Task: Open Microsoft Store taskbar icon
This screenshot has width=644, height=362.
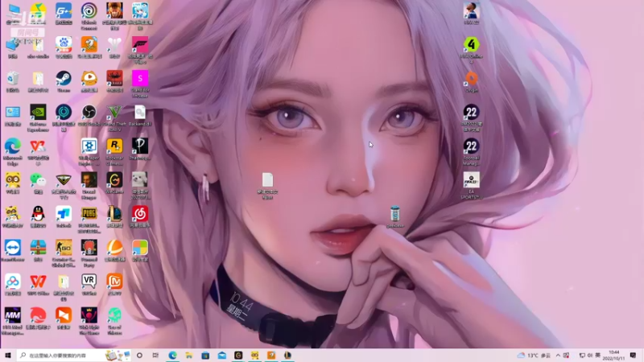Action: 205,356
